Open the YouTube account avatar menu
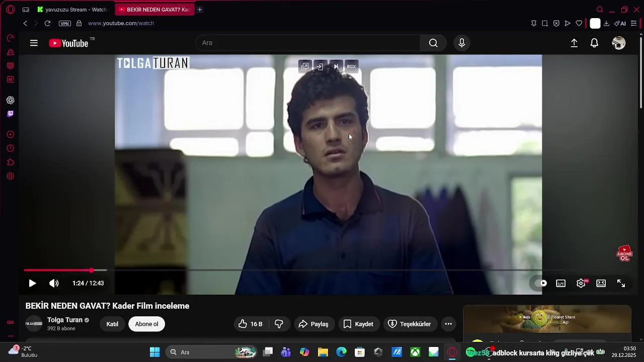644x362 pixels. 618,43
